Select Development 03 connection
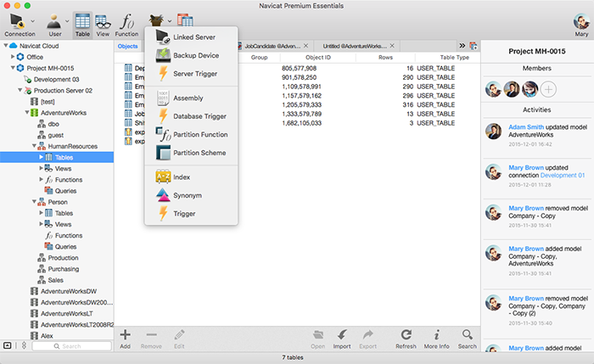This screenshot has height=364, width=594. point(57,79)
